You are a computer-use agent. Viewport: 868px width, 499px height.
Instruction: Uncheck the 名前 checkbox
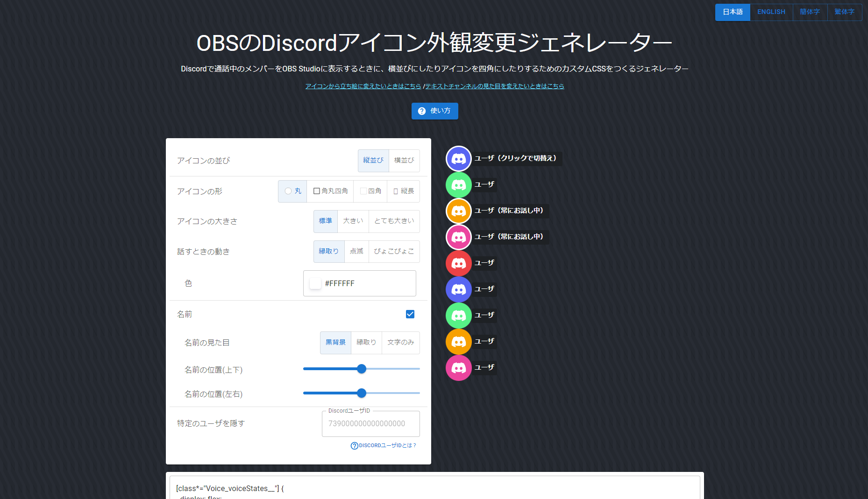tap(410, 314)
